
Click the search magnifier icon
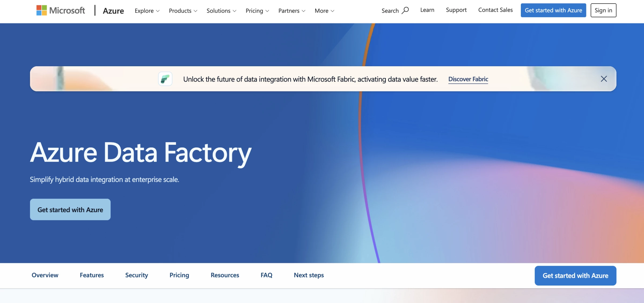[x=405, y=10]
